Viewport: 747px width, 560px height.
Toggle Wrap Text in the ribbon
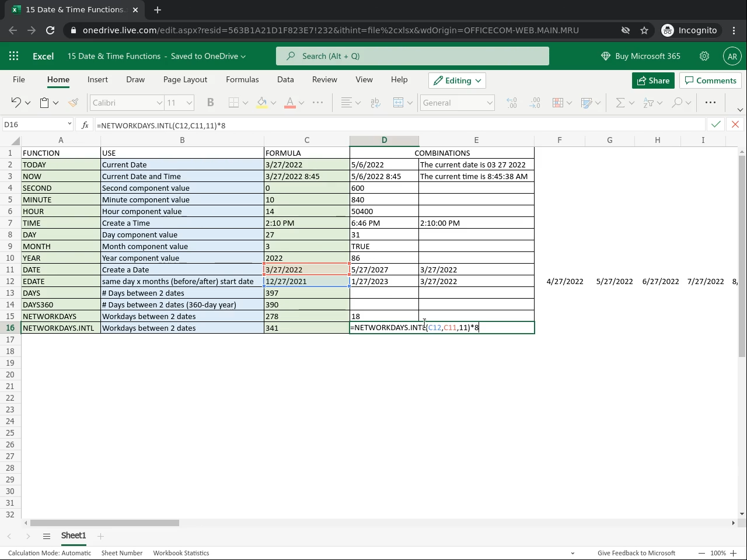pos(375,103)
